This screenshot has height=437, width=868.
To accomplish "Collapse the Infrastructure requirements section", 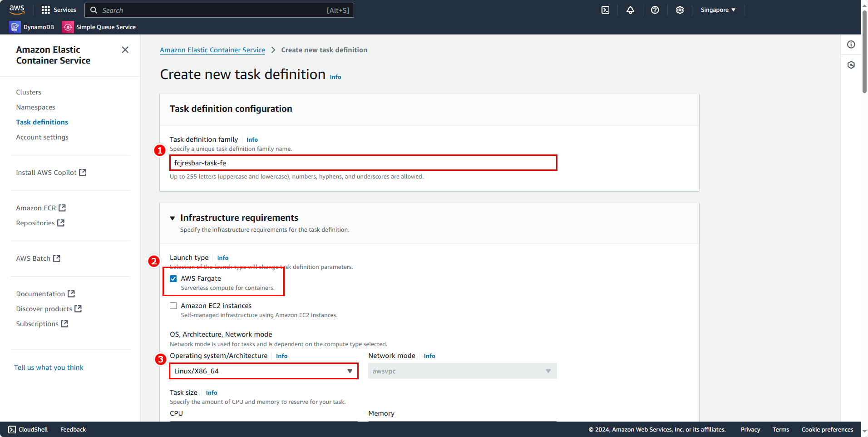I will point(173,218).
